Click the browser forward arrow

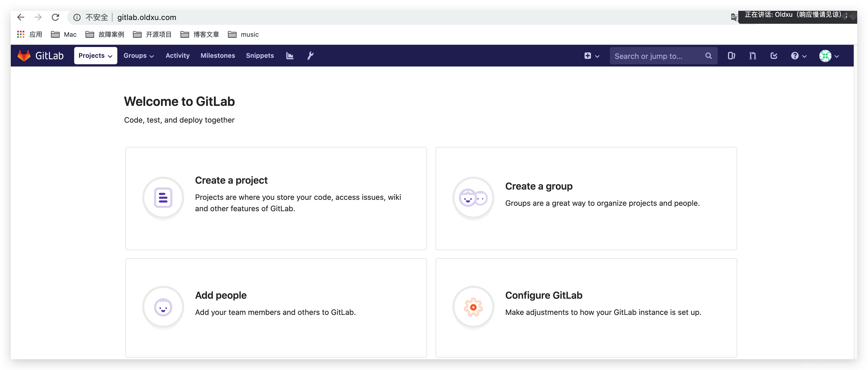coord(38,17)
